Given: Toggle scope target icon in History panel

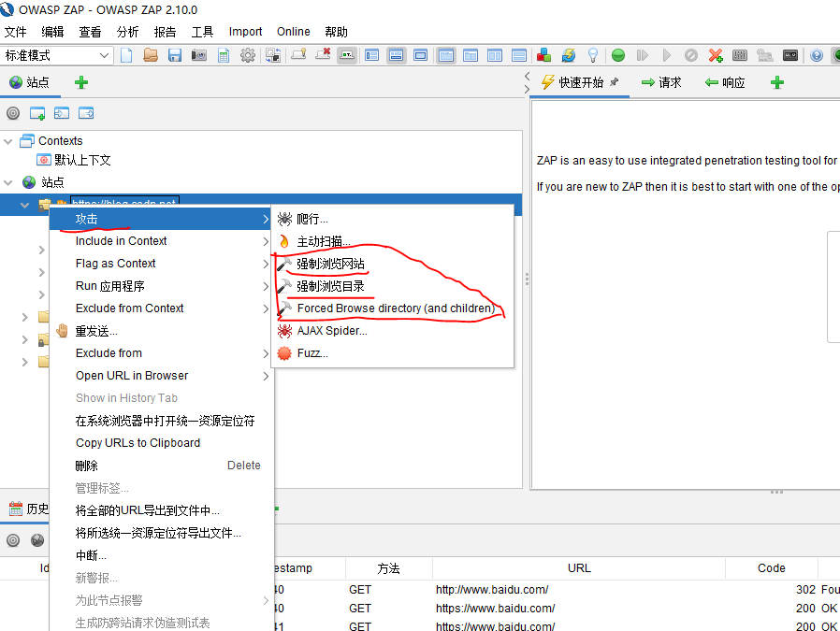Looking at the screenshot, I should tap(13, 540).
